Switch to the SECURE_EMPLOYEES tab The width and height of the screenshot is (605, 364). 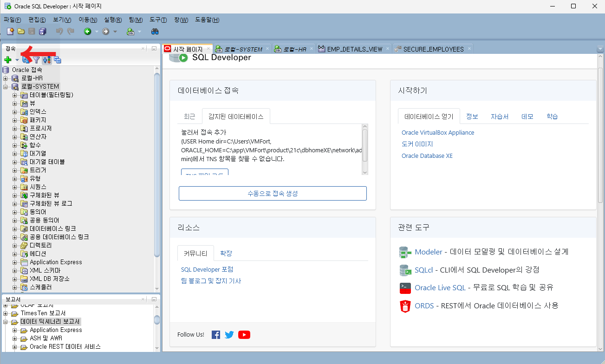(433, 49)
